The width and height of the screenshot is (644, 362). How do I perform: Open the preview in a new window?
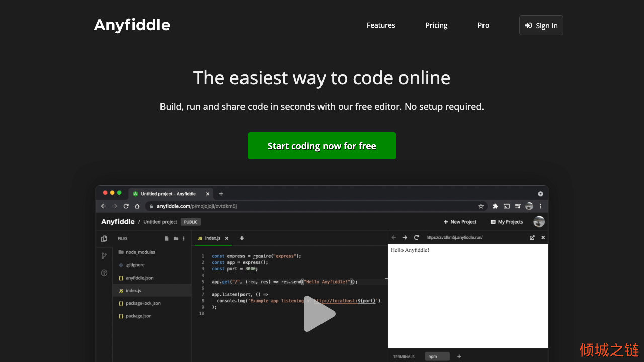[532, 237]
